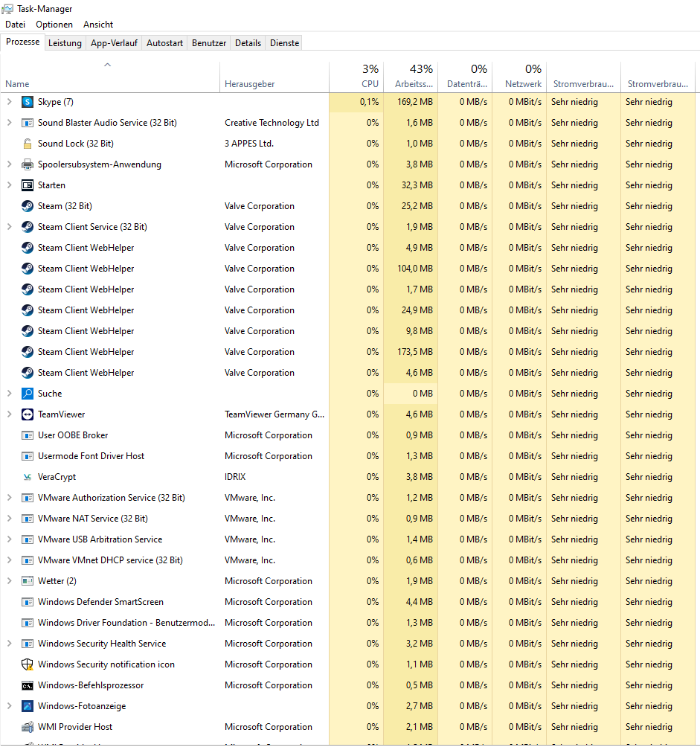700x753 pixels.
Task: Expand the Skype (7) process group
Action: (9, 102)
